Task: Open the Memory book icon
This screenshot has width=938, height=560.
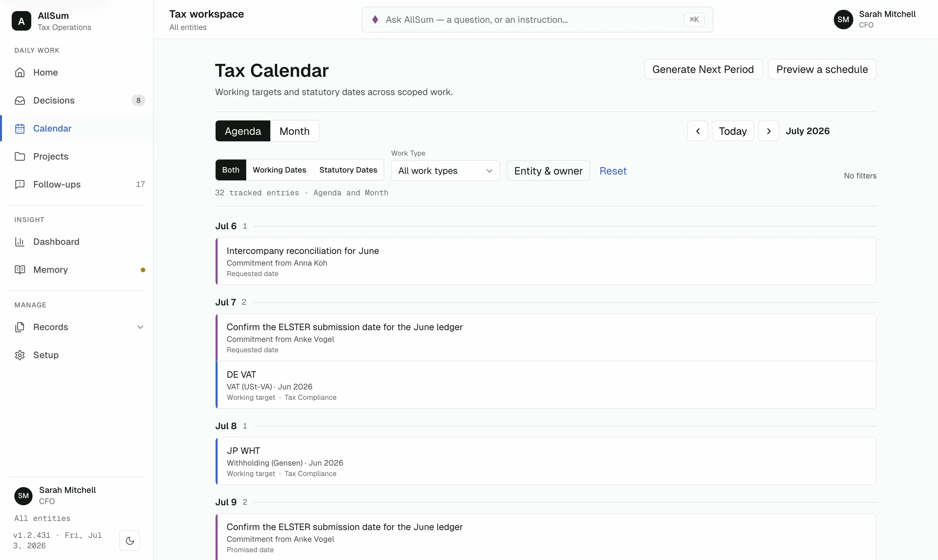Action: pos(20,270)
